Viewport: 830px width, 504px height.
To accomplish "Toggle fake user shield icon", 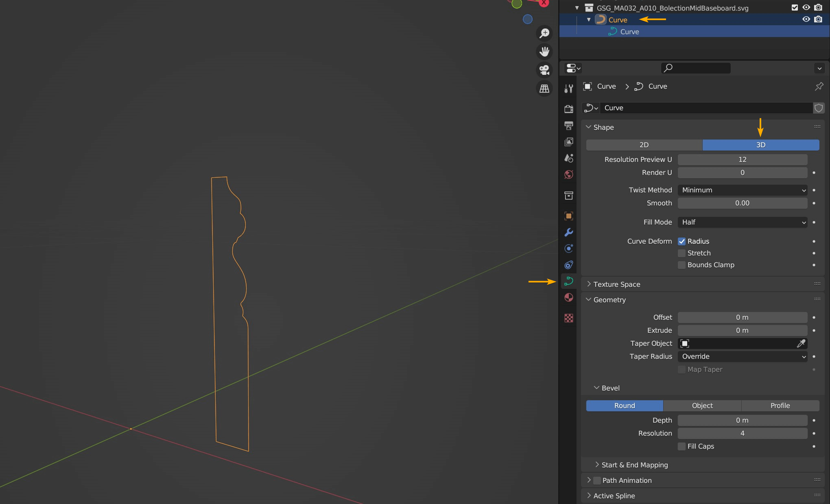I will point(819,108).
